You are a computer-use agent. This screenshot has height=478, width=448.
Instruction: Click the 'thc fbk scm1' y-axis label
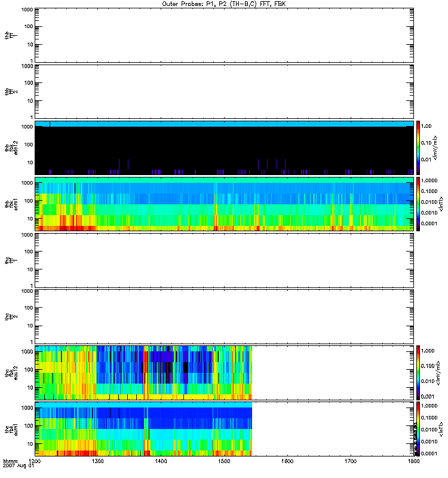tap(11, 429)
